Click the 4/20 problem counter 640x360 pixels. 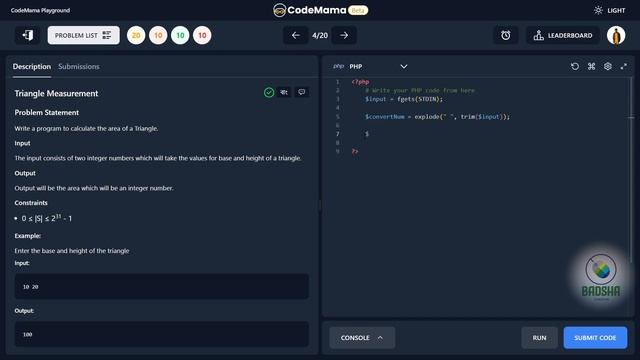[x=320, y=36]
